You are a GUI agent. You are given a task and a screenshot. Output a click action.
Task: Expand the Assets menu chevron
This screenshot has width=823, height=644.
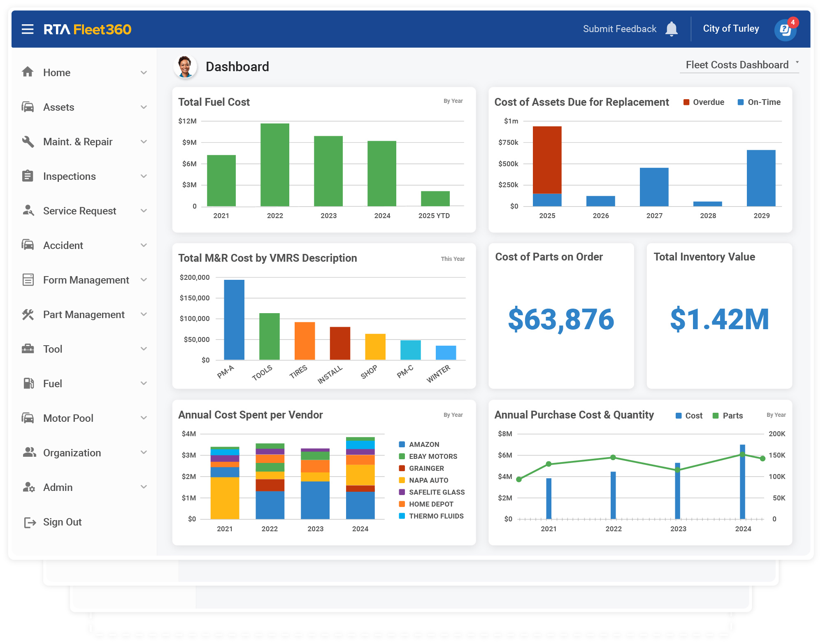144,107
